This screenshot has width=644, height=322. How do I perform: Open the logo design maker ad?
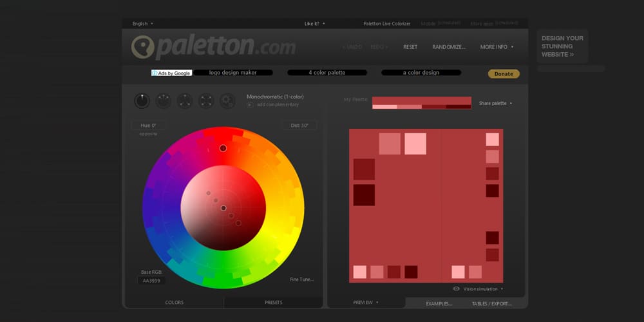[233, 73]
